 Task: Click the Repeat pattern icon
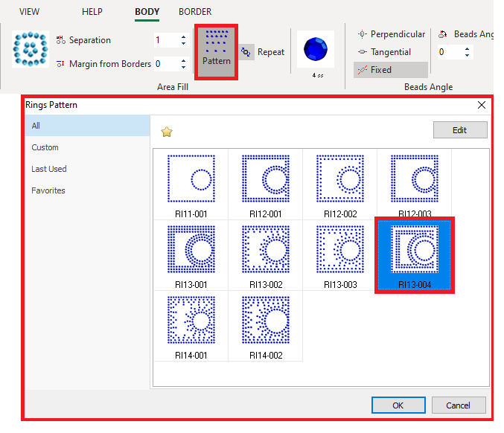(x=246, y=52)
